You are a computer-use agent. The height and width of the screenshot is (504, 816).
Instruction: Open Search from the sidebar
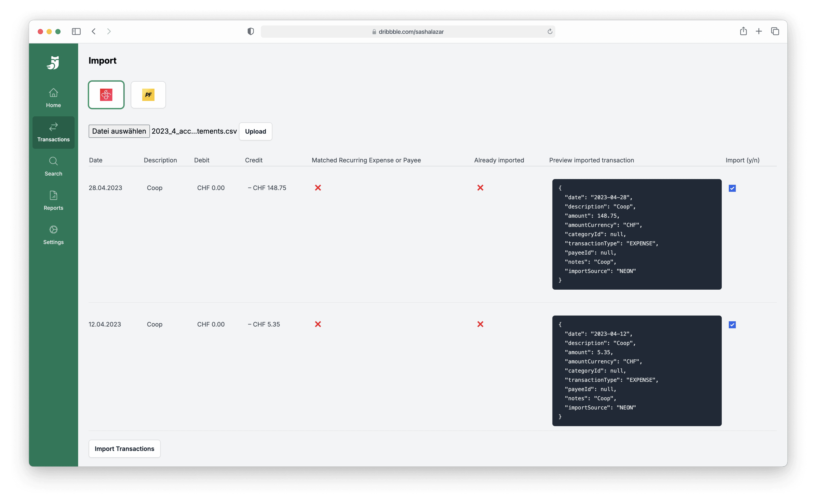click(53, 166)
